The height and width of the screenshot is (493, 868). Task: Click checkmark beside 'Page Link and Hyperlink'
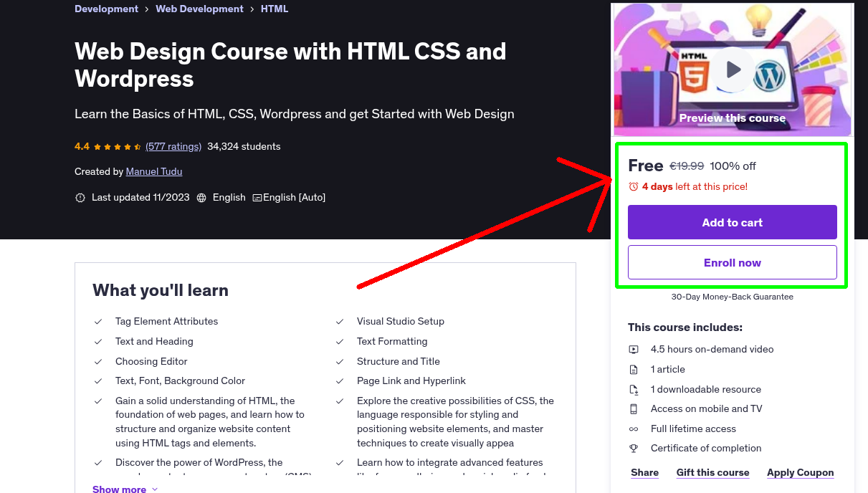click(340, 381)
